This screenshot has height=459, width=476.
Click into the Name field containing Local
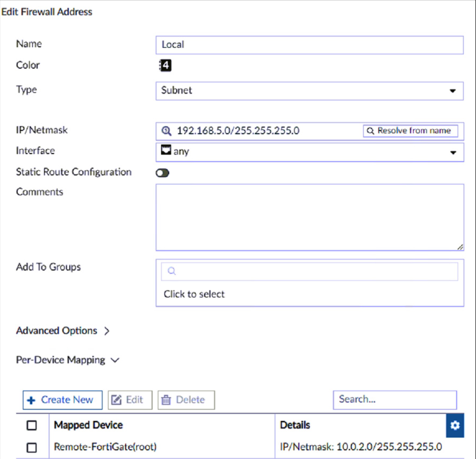(309, 45)
